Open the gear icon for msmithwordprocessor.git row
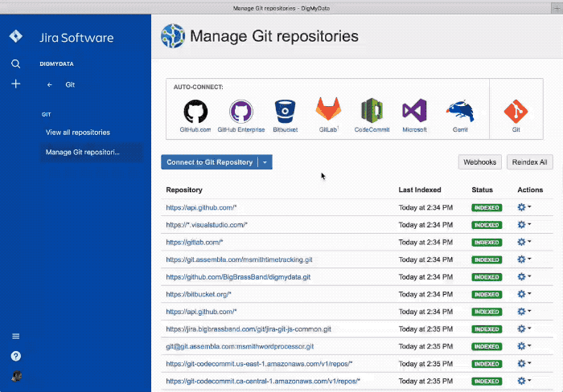This screenshot has height=392, width=563. (524, 345)
